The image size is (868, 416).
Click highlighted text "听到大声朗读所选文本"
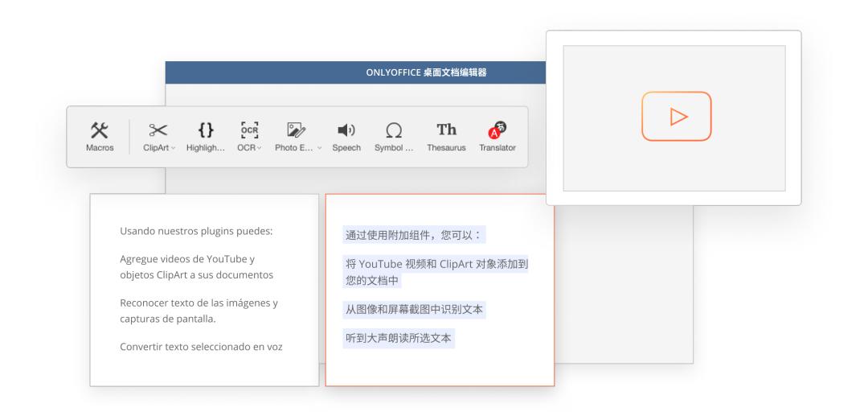pos(399,338)
